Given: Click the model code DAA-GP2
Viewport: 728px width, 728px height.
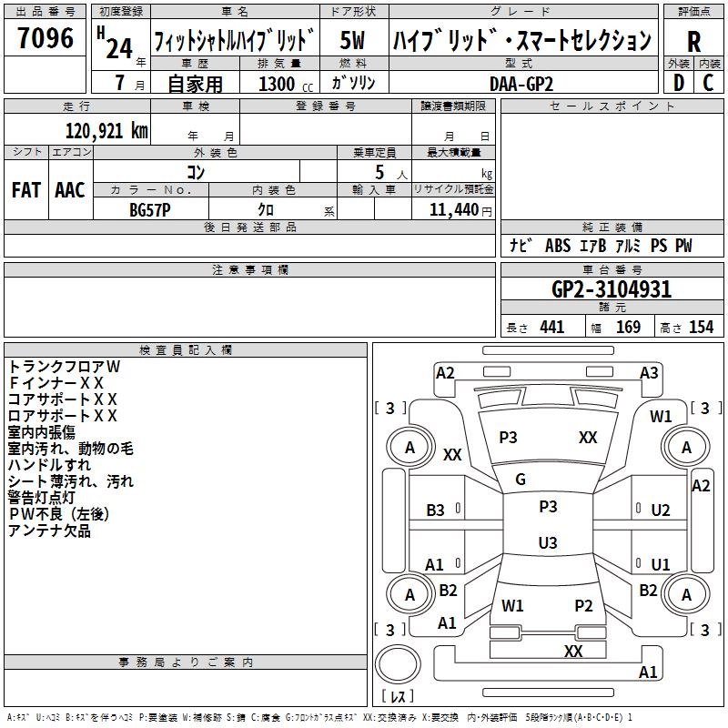Looking at the screenshot, I should click(521, 83).
